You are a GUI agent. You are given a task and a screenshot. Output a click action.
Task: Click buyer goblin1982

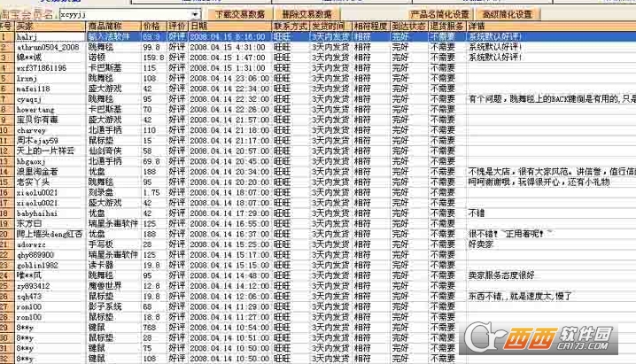pyautogui.click(x=37, y=266)
